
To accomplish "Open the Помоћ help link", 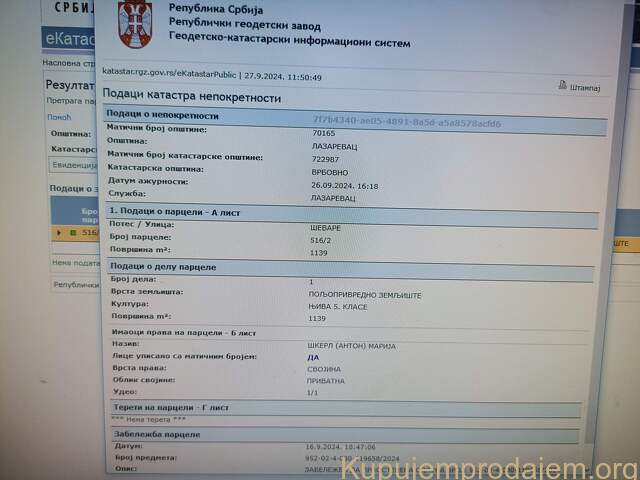I will coord(59,117).
